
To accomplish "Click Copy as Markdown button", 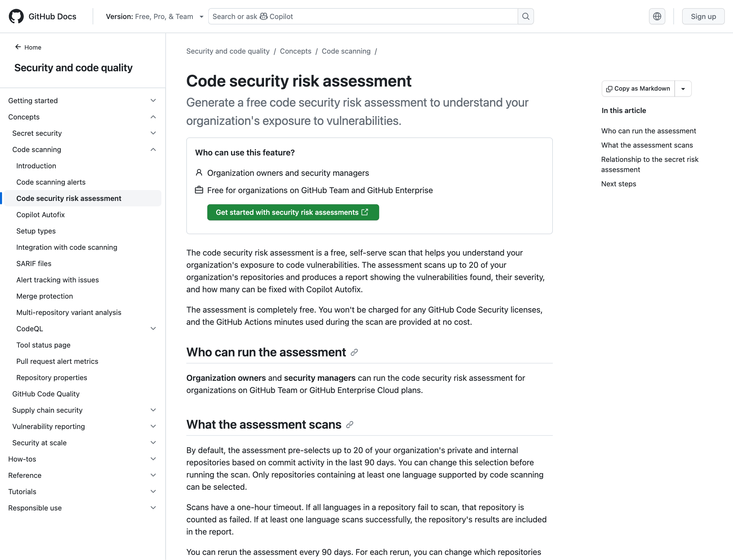I will pos(638,89).
